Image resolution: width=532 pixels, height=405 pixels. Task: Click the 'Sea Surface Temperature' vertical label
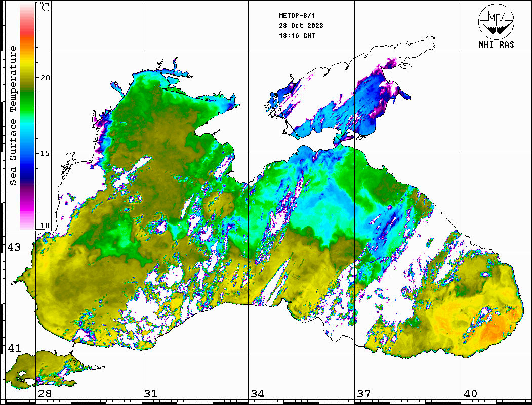(13, 115)
